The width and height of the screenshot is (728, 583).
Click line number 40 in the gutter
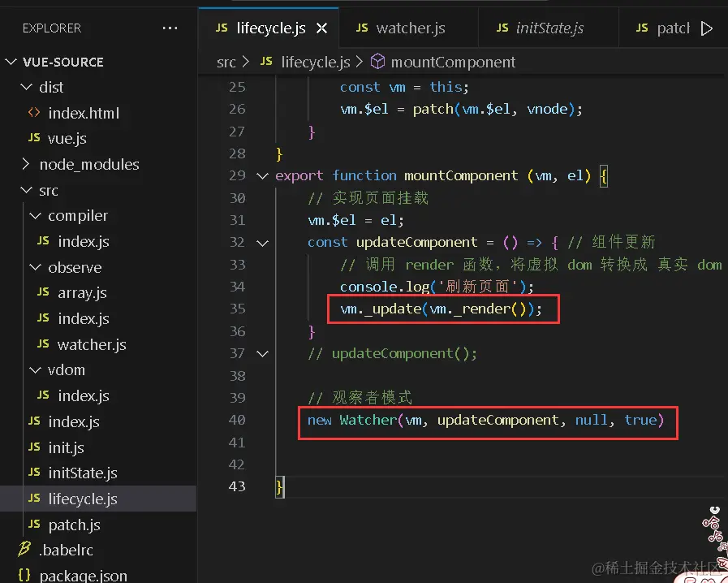(x=237, y=420)
